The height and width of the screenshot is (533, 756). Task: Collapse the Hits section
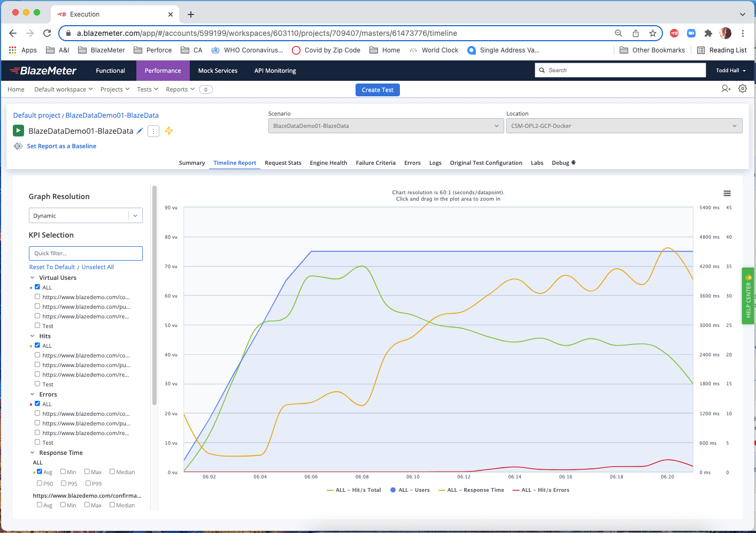tap(33, 336)
